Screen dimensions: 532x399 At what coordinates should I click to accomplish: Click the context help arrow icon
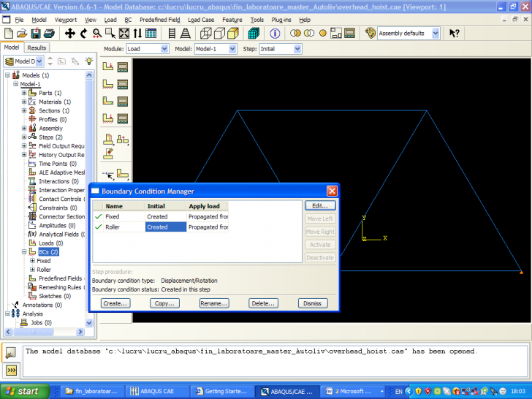tap(455, 34)
